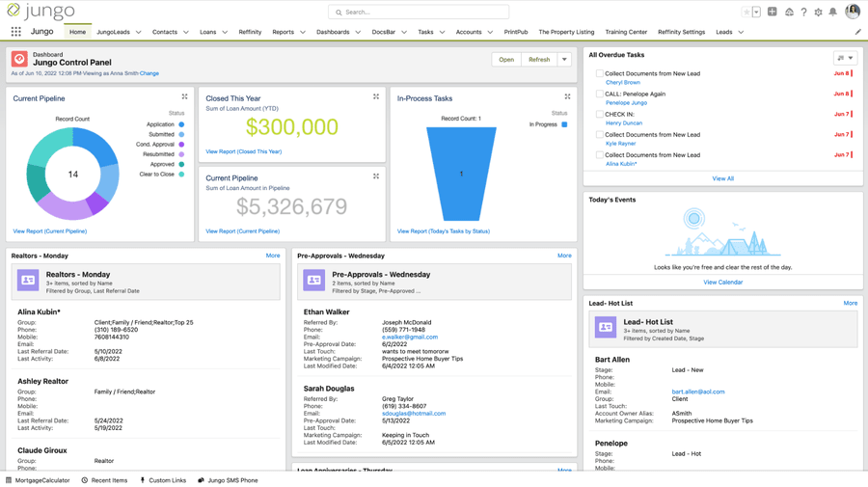Click the In Progress legend swatch
Image resolution: width=868 pixels, height=487 pixels.
564,124
